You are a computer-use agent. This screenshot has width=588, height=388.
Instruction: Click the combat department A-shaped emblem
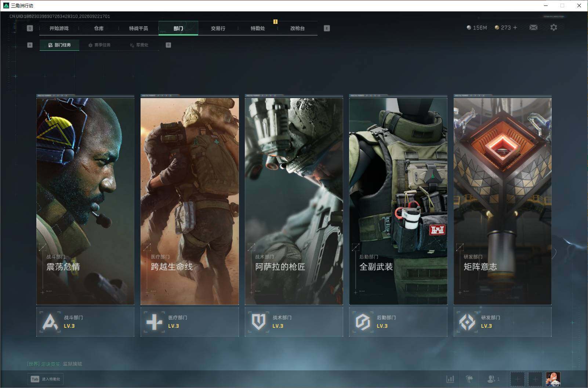[50, 322]
